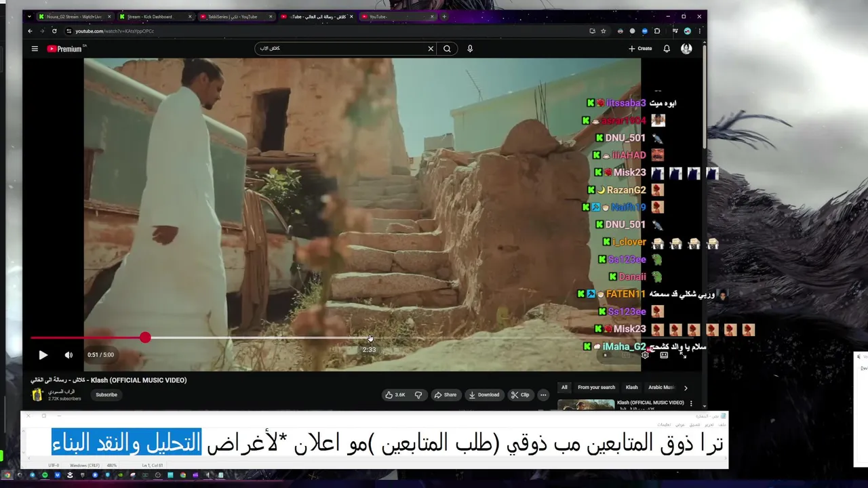Share the video
The height and width of the screenshot is (488, 868).
(x=446, y=394)
